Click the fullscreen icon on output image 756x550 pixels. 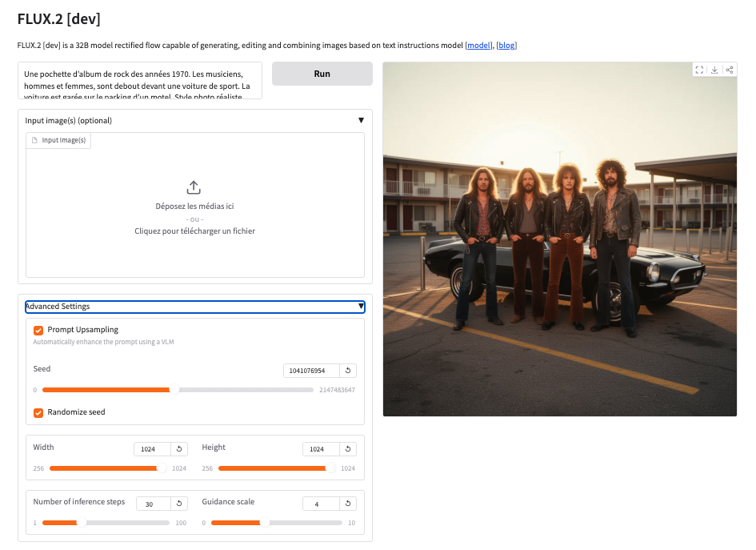(x=700, y=70)
